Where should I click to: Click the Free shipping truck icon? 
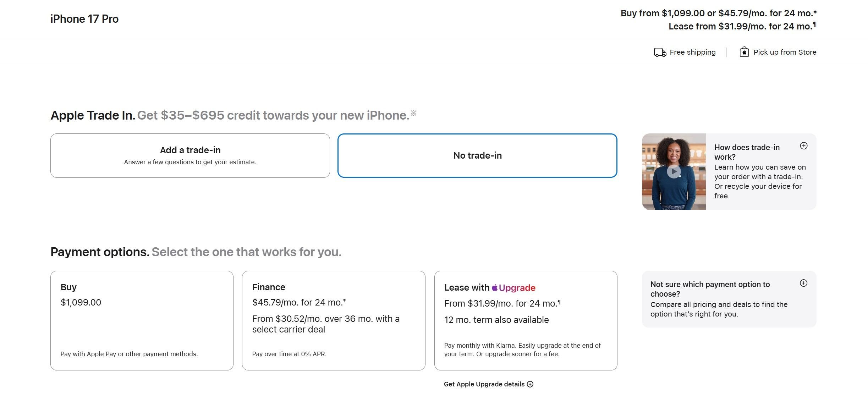(660, 53)
